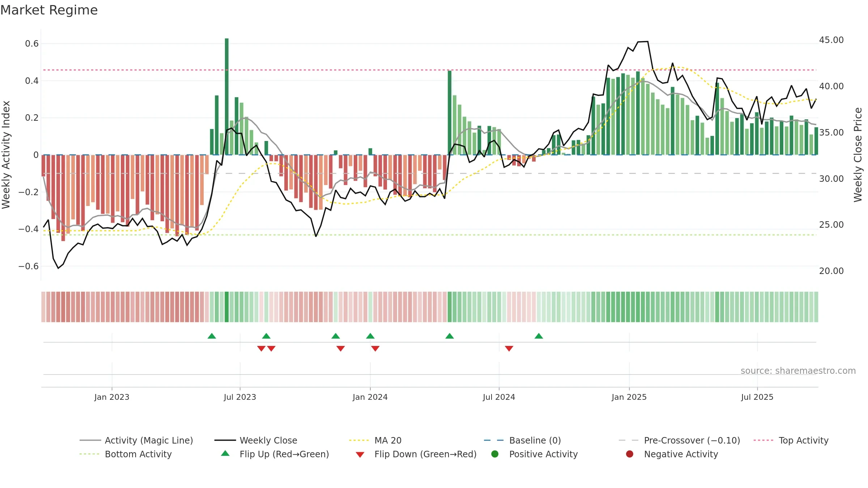Click the Jan 2025 axis label

pyautogui.click(x=629, y=397)
